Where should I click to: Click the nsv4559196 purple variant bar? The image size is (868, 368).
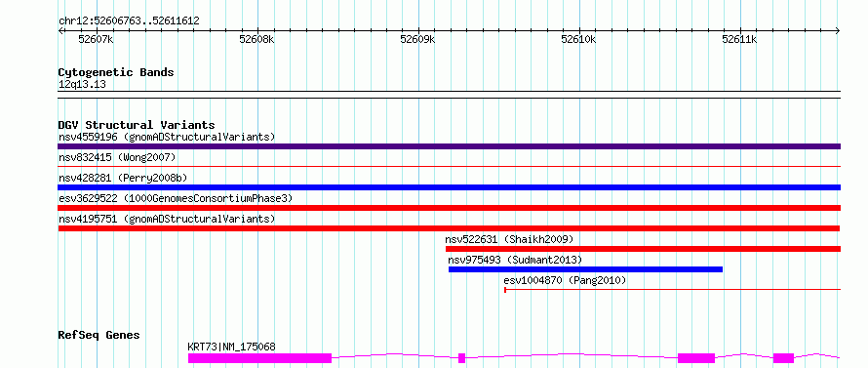click(449, 146)
